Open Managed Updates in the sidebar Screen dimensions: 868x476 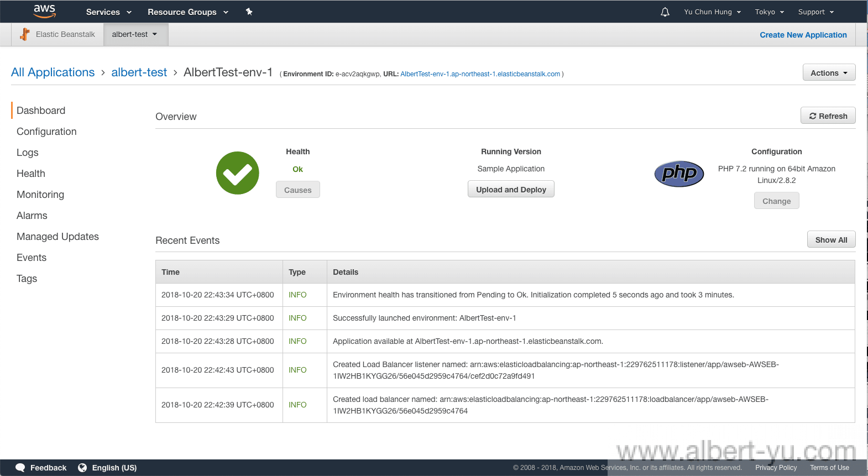coord(57,237)
